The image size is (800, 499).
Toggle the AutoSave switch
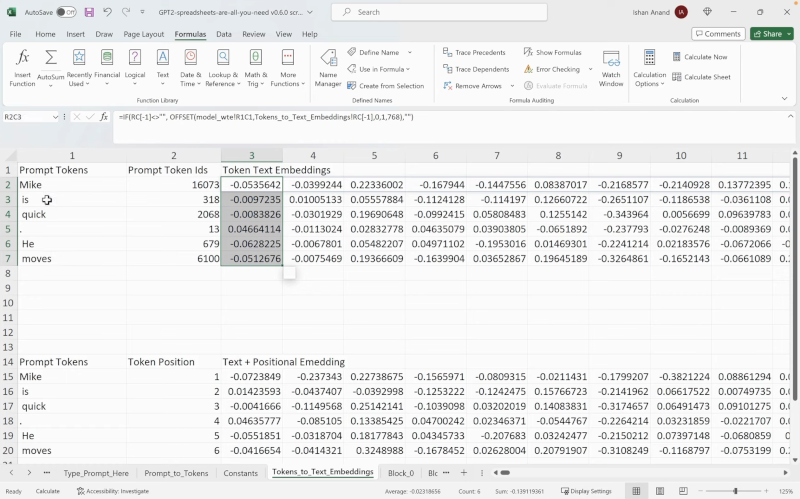click(66, 12)
